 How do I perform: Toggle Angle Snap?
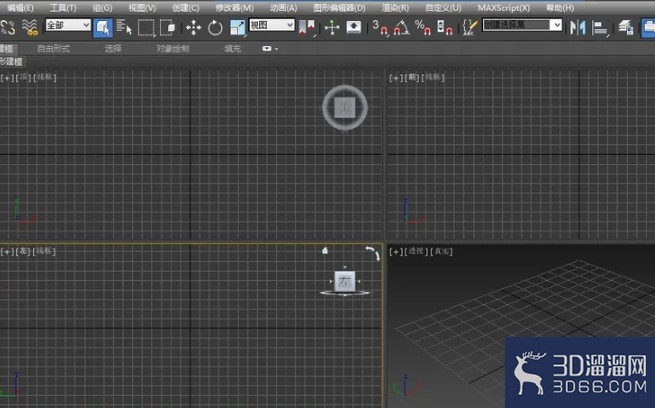coord(401,28)
